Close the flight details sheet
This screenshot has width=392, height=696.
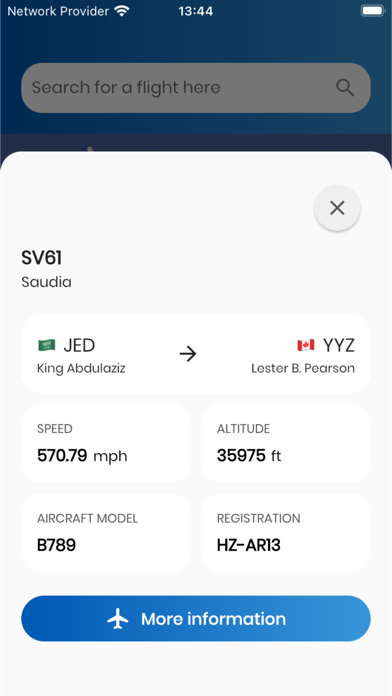337,208
